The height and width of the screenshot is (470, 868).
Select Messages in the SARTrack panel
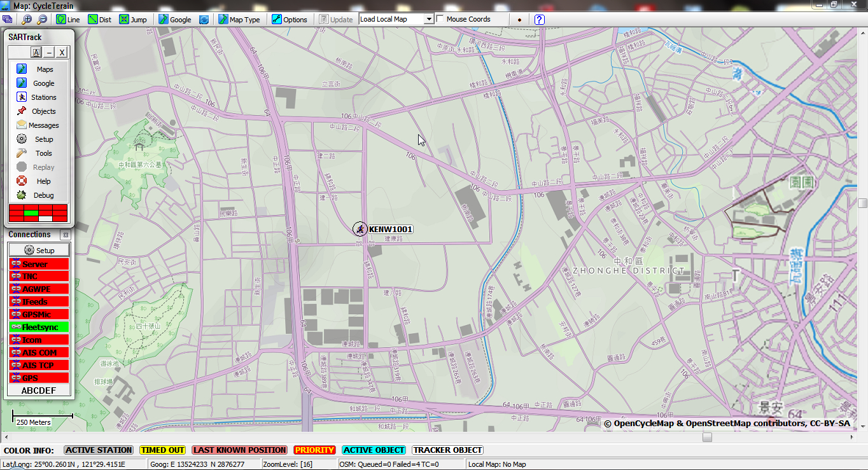tap(43, 125)
